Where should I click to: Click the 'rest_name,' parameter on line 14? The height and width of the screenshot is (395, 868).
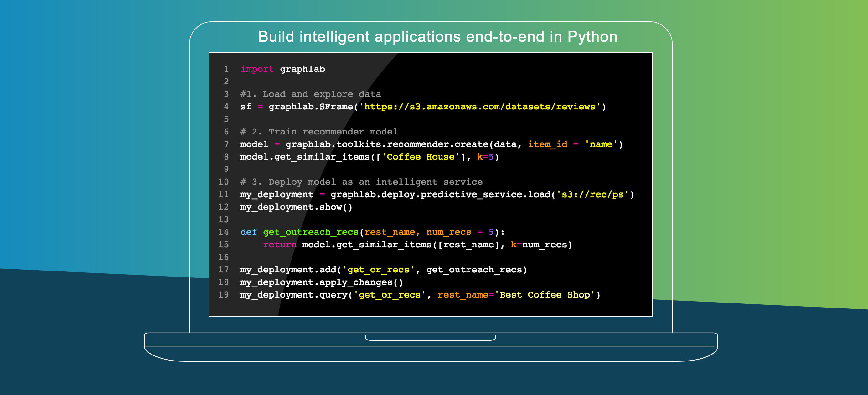pyautogui.click(x=392, y=232)
